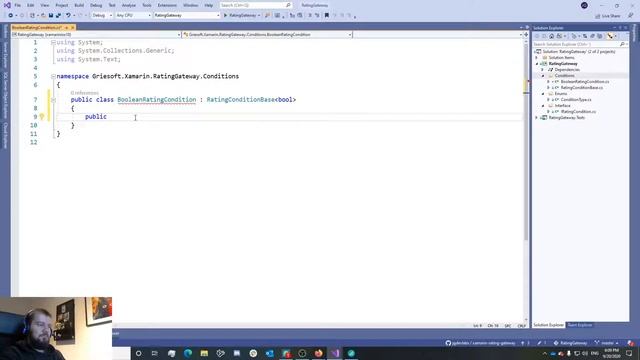The height and width of the screenshot is (360, 640).
Task: Open Firefox from the taskbar
Action: (318, 353)
